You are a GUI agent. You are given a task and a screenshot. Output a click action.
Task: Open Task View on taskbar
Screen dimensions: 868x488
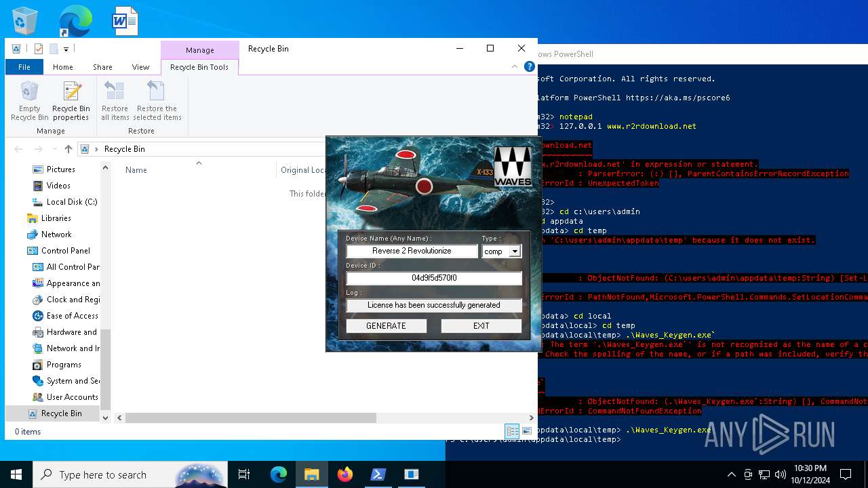click(244, 474)
